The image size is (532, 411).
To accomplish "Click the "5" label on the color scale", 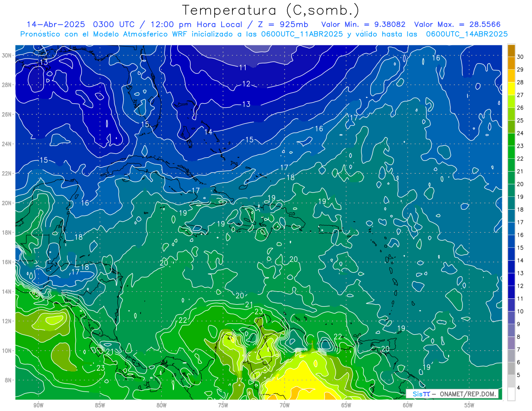I will click(519, 375).
